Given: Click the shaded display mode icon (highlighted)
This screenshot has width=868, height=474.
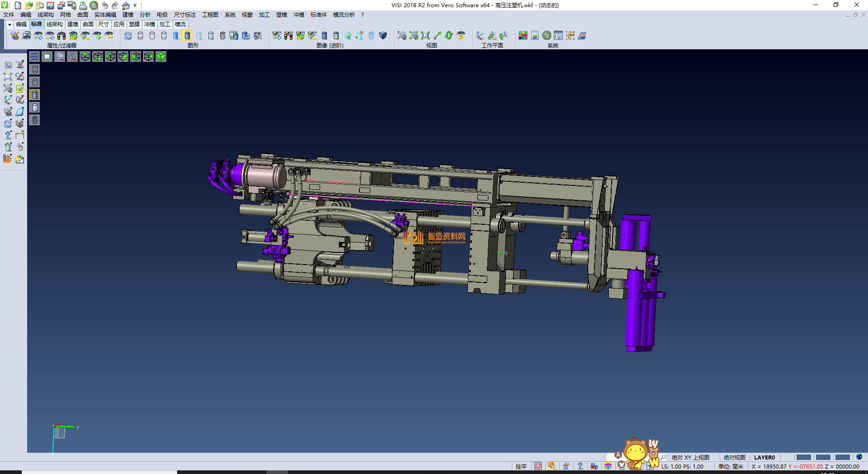Looking at the screenshot, I should [x=188, y=36].
